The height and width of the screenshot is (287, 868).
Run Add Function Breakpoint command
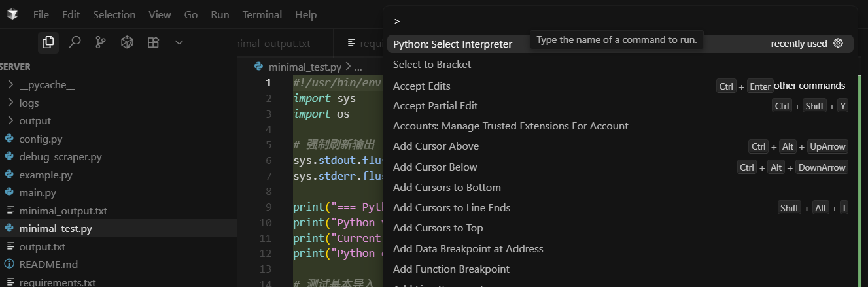620,269
